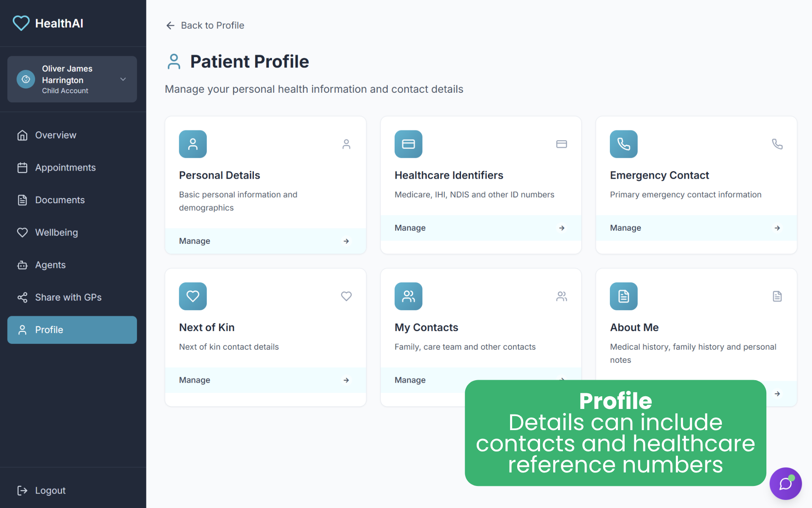Click the Healthcare Identifiers card icon

tap(408, 144)
